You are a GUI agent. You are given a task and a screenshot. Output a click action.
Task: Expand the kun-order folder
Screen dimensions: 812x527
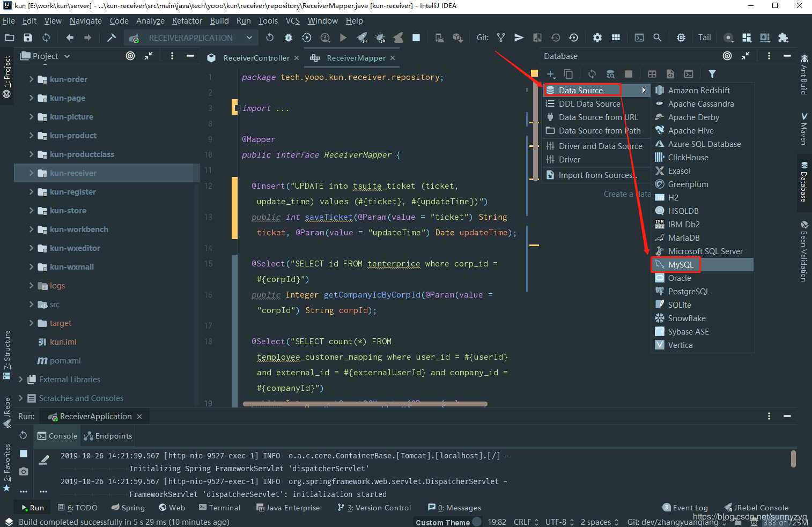31,79
